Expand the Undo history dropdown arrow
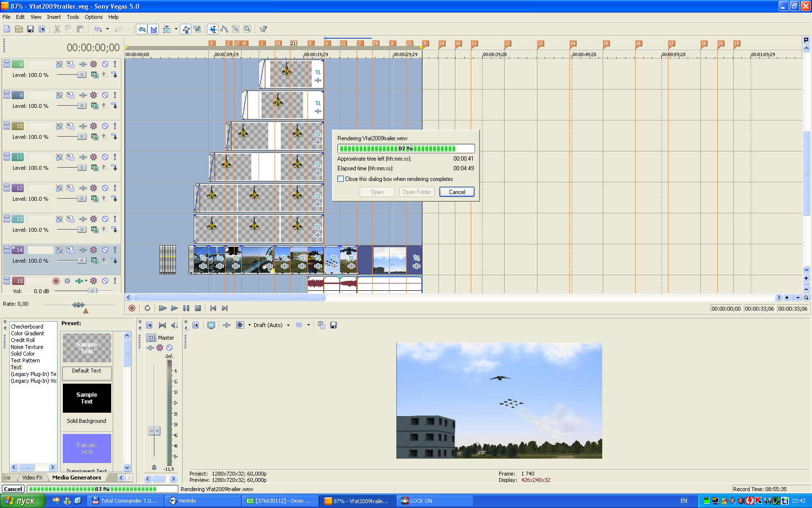The width and height of the screenshot is (812, 508). tap(107, 30)
